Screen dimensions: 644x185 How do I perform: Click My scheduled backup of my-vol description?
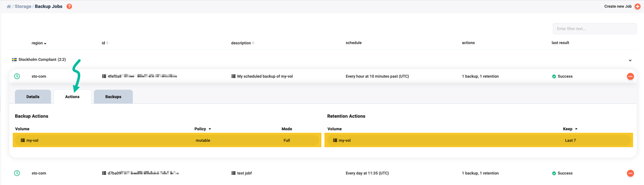click(265, 76)
